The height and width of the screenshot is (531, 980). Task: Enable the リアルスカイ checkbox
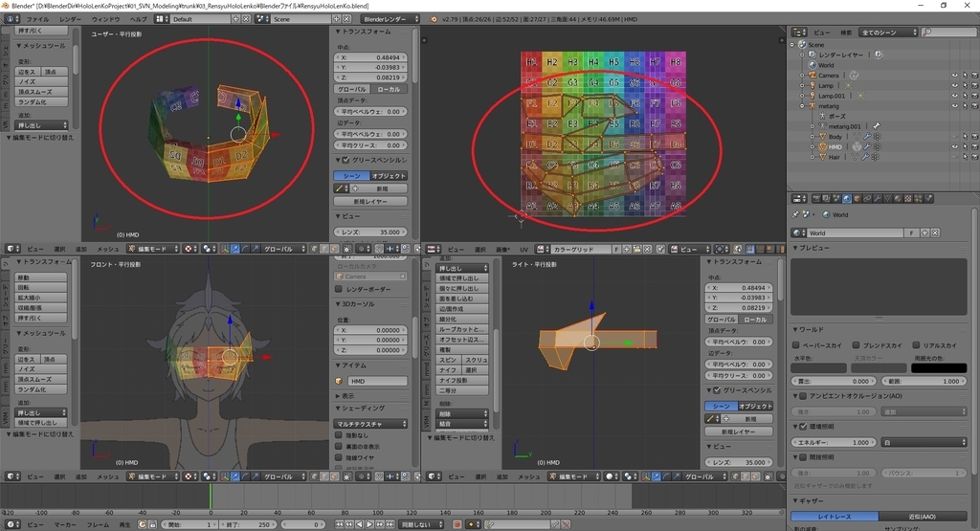pos(916,344)
